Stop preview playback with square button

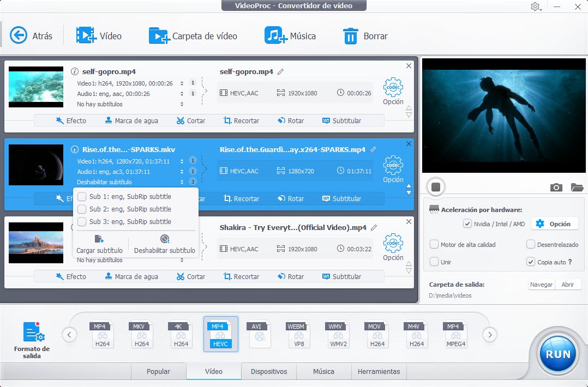(x=436, y=186)
